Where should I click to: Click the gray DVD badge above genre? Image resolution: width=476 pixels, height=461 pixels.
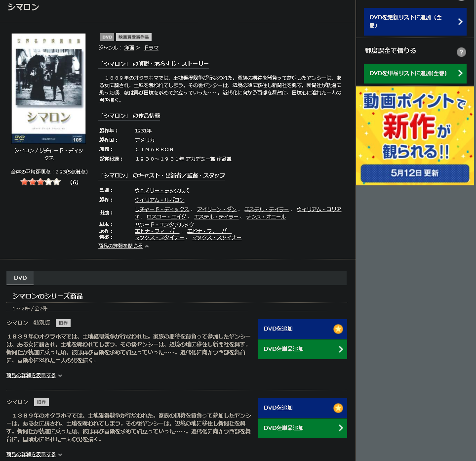coord(107,37)
